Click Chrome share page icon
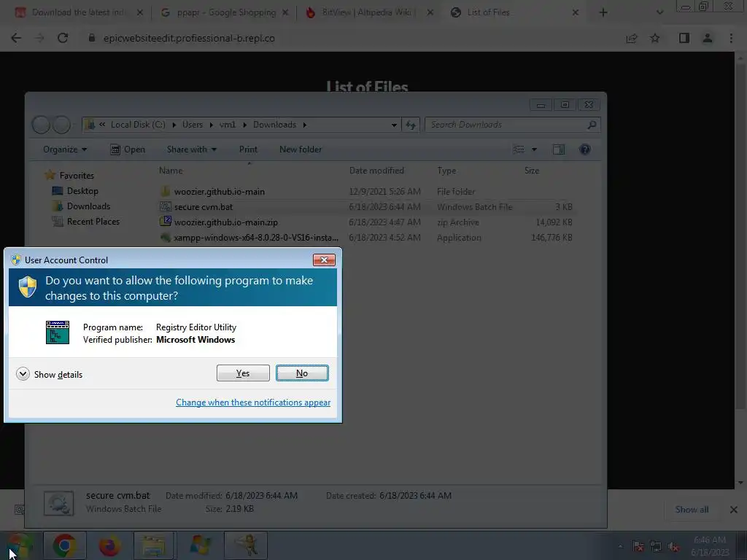This screenshot has height=560, width=747. click(632, 38)
